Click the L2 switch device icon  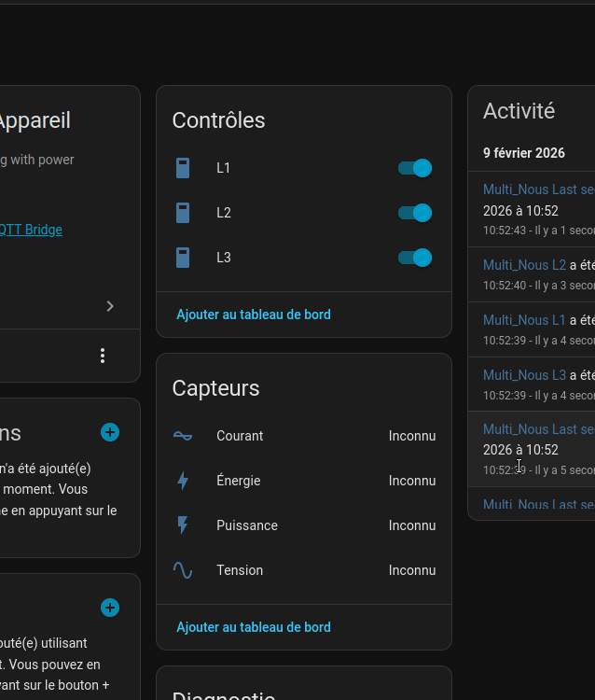(x=183, y=213)
